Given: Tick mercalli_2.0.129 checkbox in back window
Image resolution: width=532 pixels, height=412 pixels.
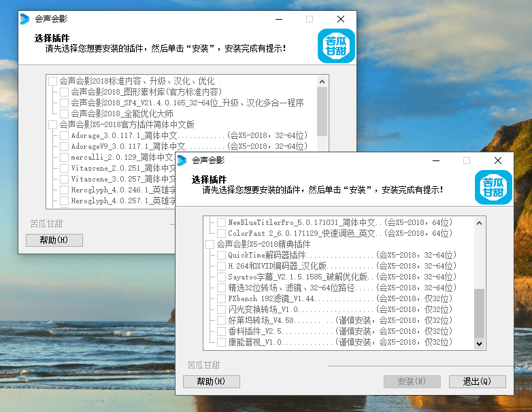Looking at the screenshot, I should 64,157.
